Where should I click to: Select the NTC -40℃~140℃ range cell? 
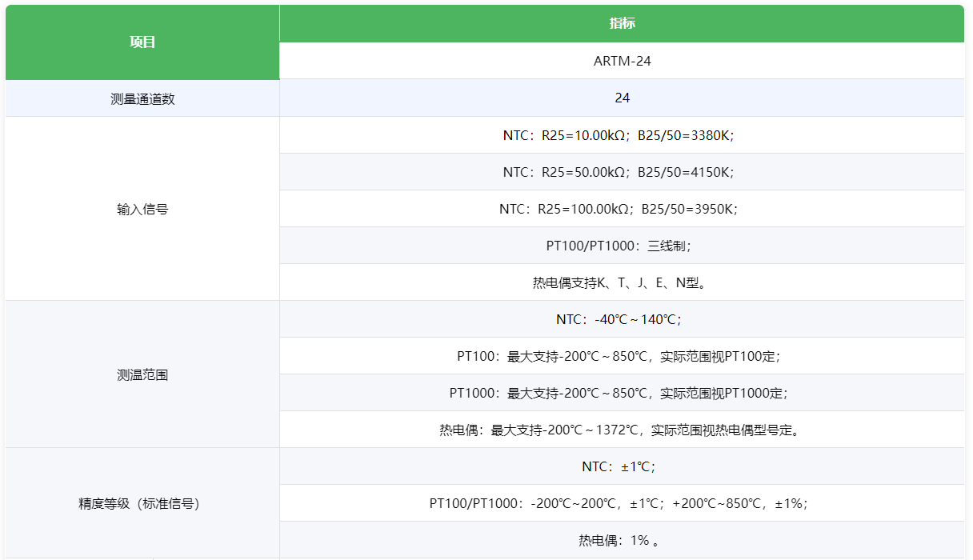tap(622, 319)
